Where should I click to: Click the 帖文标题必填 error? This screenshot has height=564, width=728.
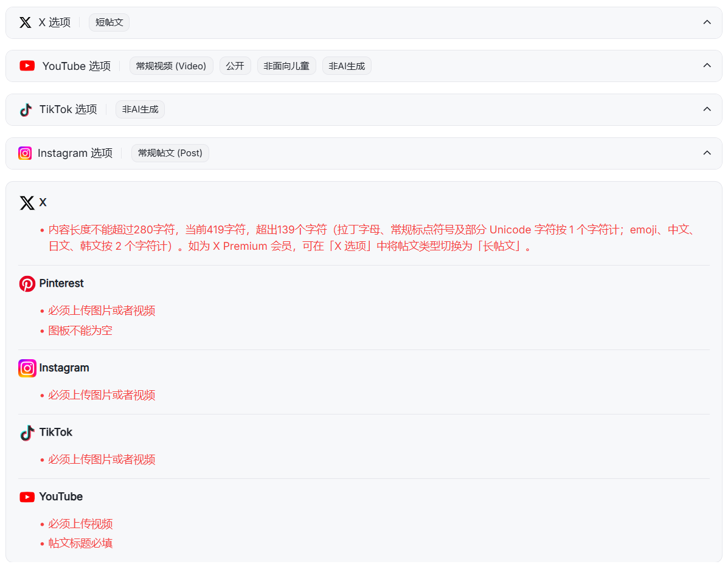coord(80,543)
